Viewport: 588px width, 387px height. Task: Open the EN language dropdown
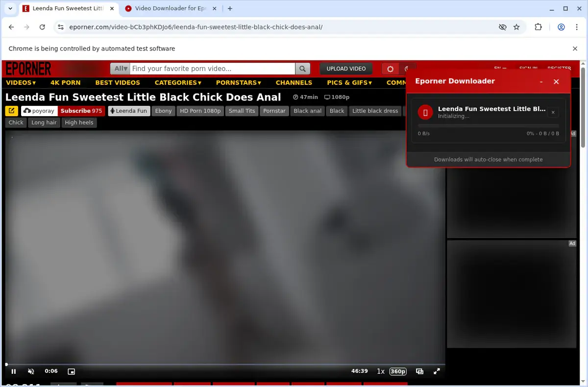tap(500, 68)
